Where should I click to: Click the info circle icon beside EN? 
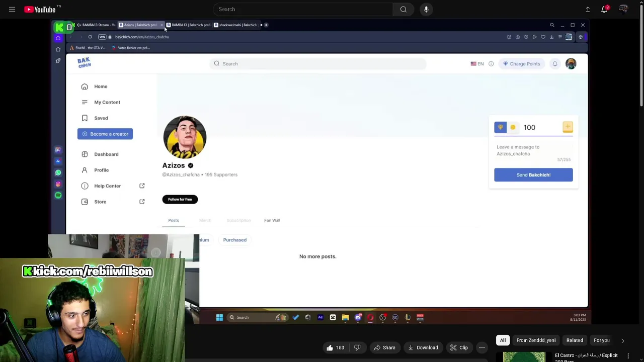click(491, 64)
